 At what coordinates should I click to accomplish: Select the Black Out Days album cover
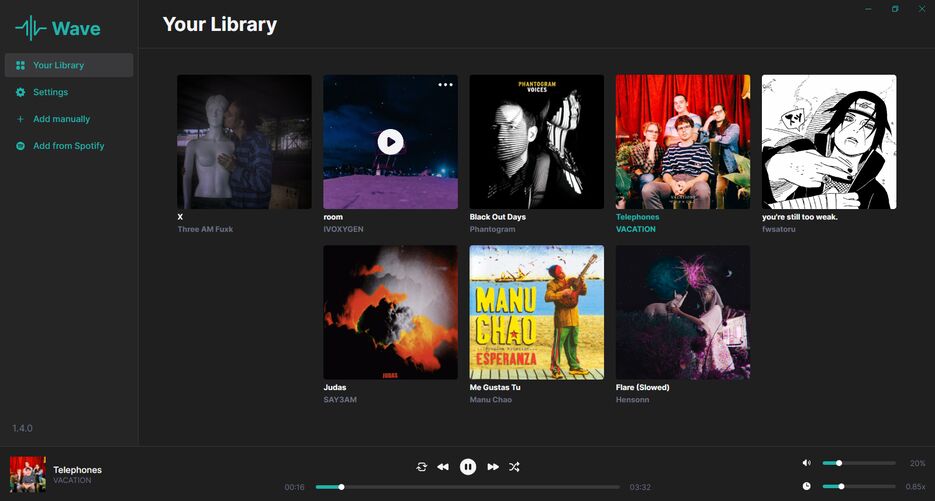[x=537, y=142]
